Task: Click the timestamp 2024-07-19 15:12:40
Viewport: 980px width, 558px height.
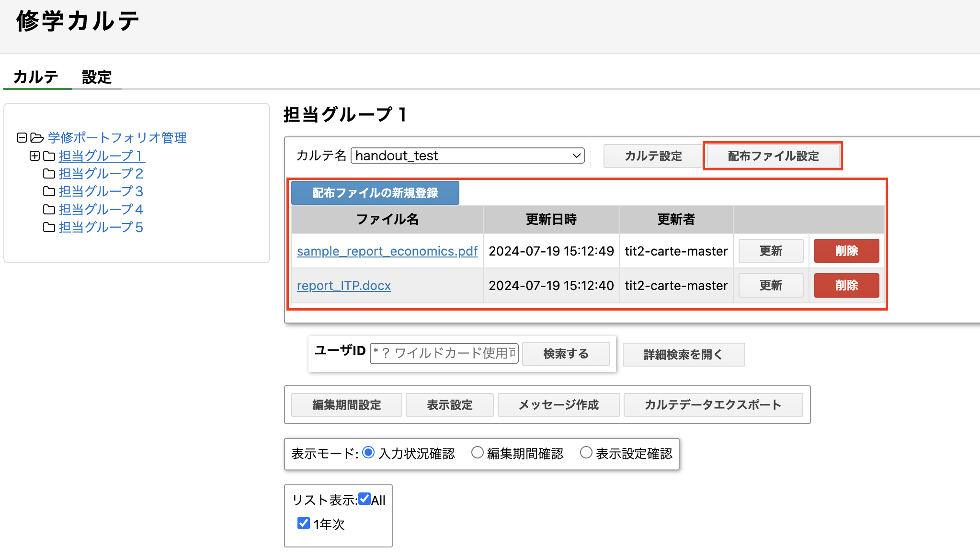Action: click(551, 286)
